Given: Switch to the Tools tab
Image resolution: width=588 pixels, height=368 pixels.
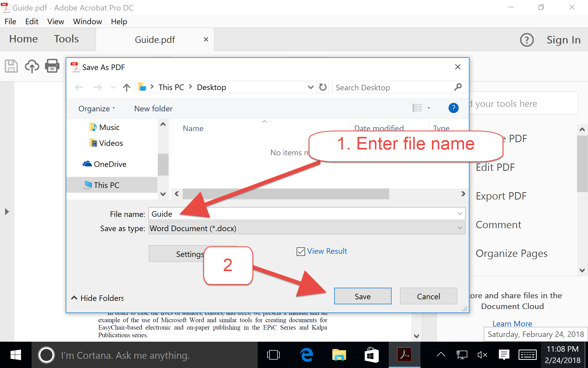Looking at the screenshot, I should (x=66, y=39).
